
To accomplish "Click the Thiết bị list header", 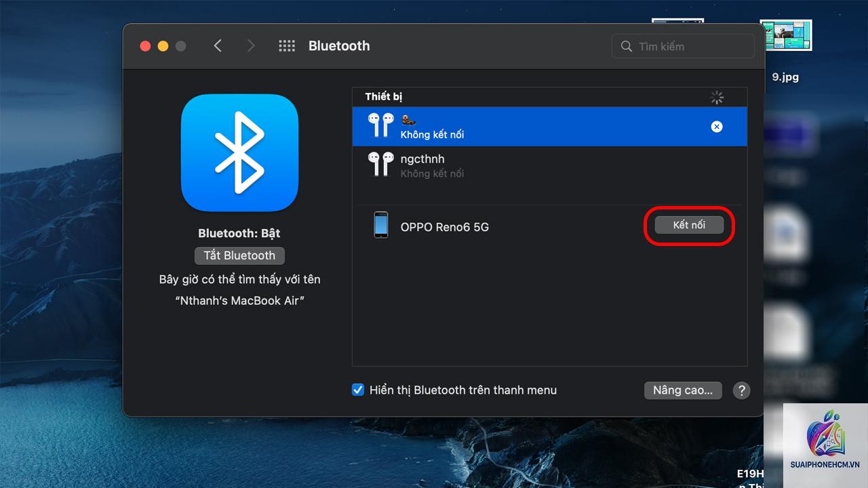I will [x=384, y=97].
